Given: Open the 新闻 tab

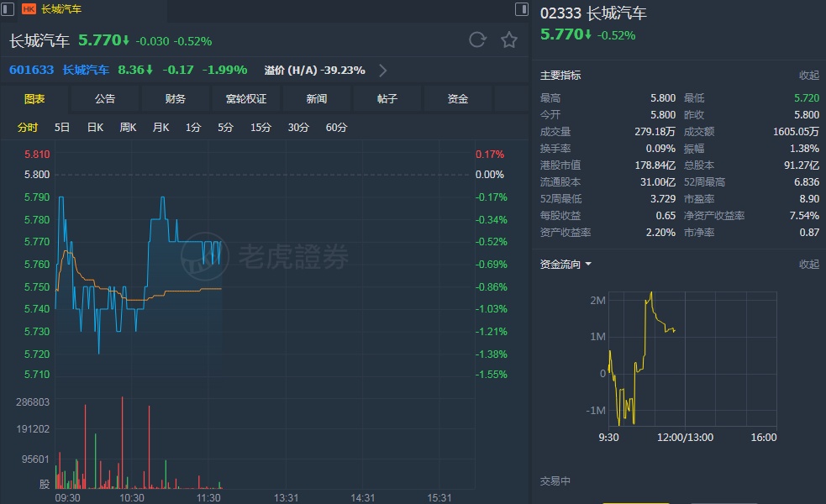Looking at the screenshot, I should click(317, 98).
